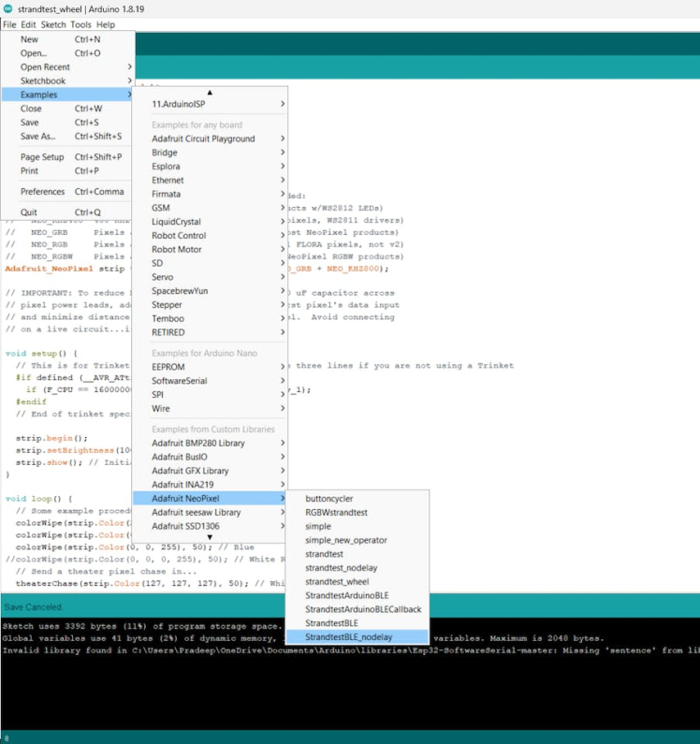This screenshot has width=700, height=744.
Task: Click the Arduino logo in the title bar
Action: 8,8
